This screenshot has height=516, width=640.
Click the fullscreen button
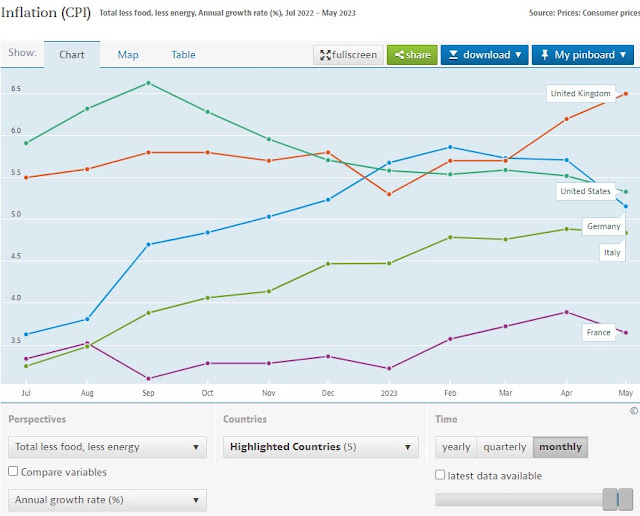349,55
